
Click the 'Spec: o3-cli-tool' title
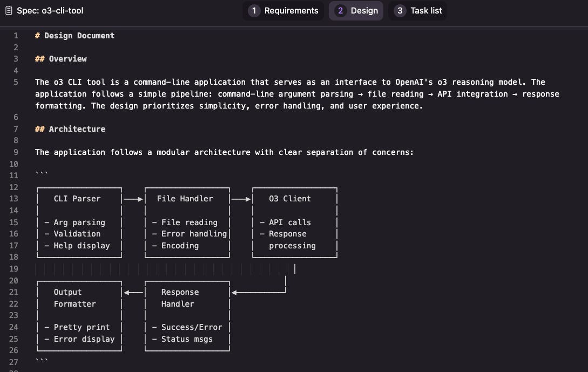[50, 10]
